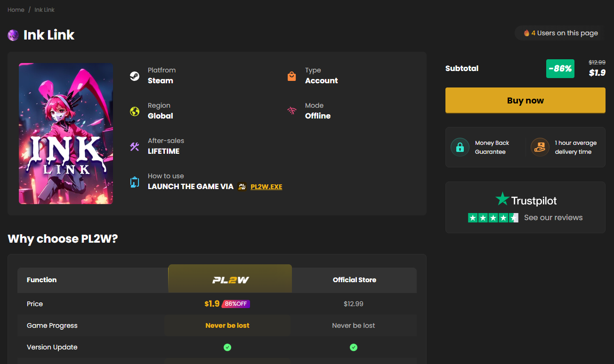Click the Money Back Guarantee lock icon

[460, 147]
